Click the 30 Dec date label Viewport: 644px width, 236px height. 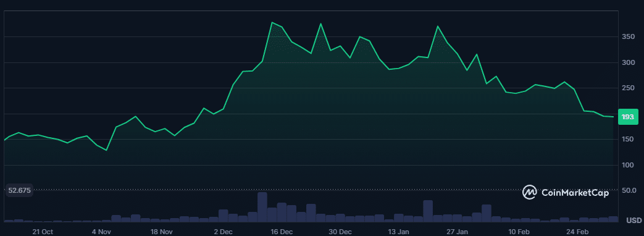click(341, 232)
